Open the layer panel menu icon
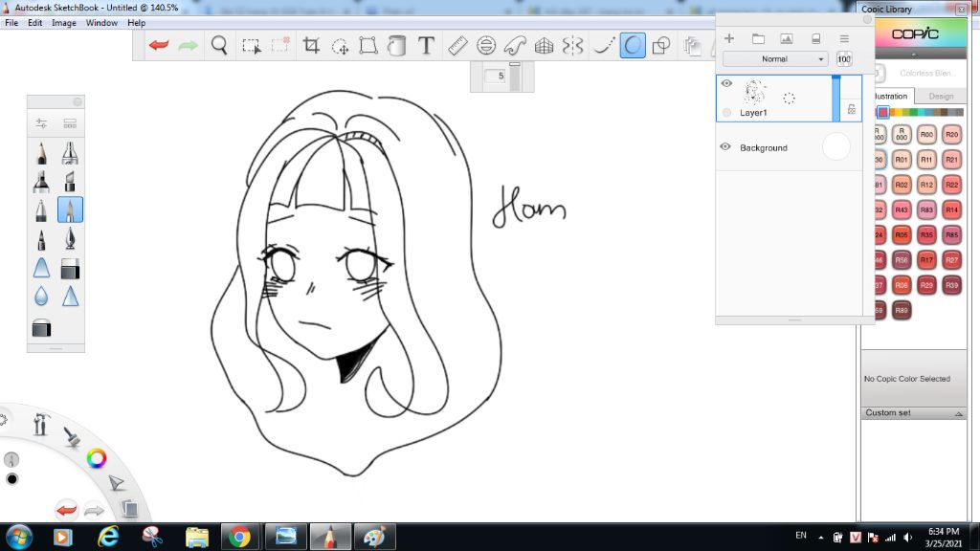The width and height of the screenshot is (980, 551). click(844, 38)
